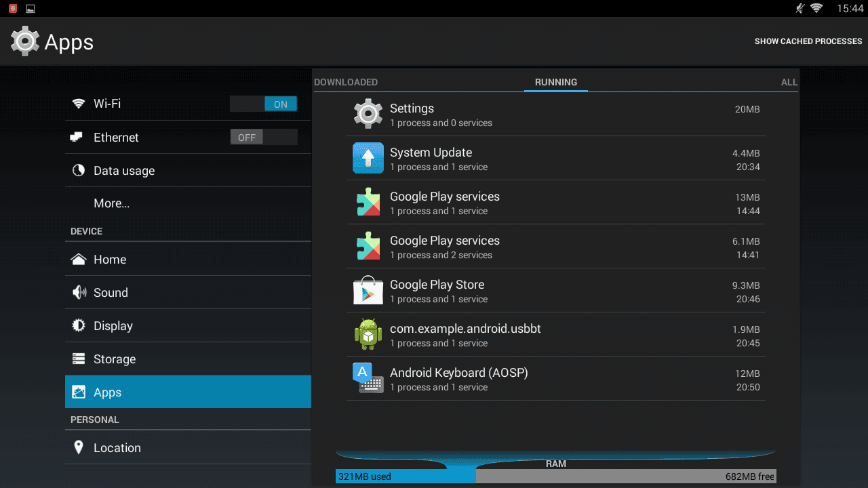This screenshot has width=868, height=488.
Task: Tap the Google Play Store bag icon
Action: pos(368,290)
